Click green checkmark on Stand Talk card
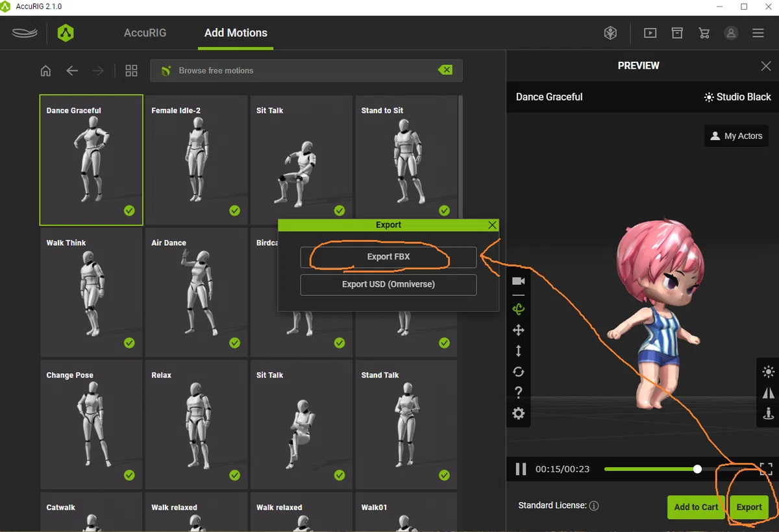 444,475
